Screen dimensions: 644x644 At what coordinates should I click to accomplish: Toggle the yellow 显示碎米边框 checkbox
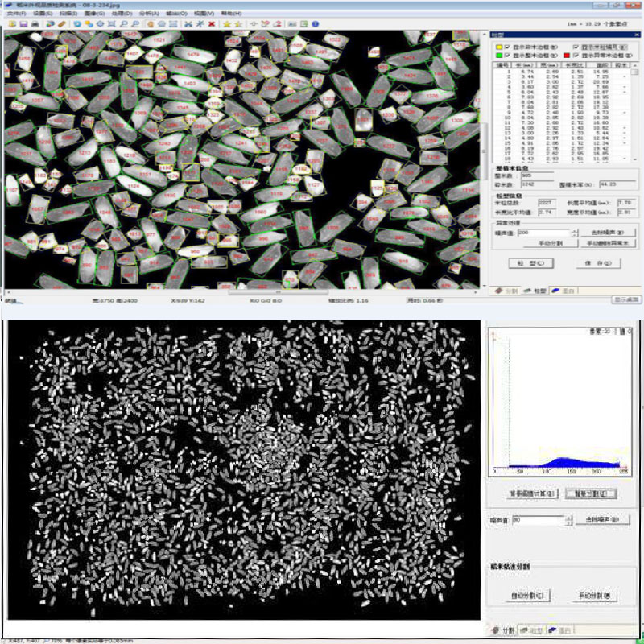pyautogui.click(x=507, y=47)
